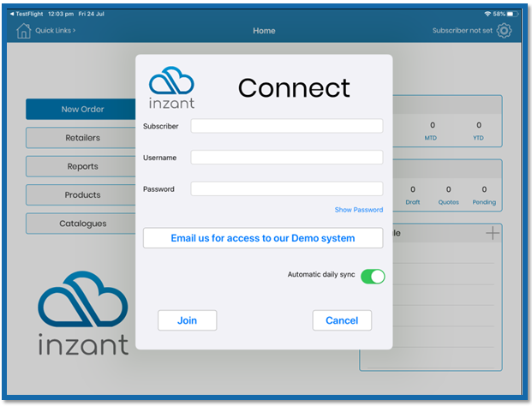Tap the Home title in header
Image resolution: width=532 pixels, height=406 pixels.
[x=264, y=31]
